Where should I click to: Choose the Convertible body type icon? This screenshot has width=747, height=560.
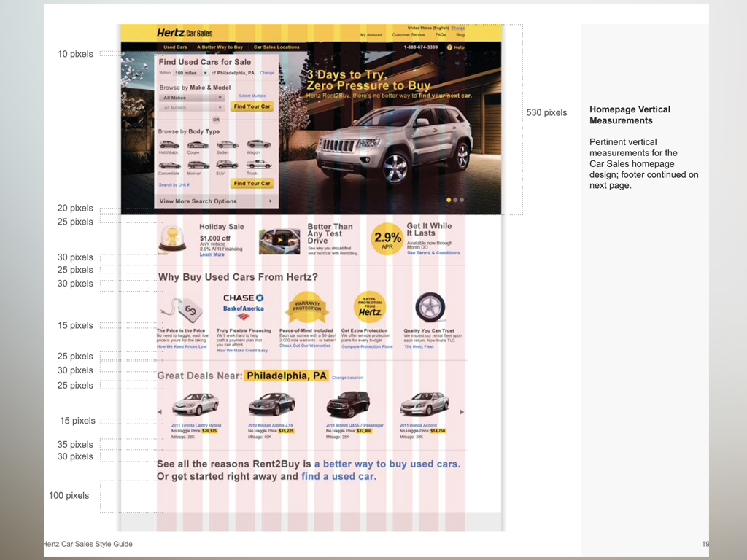point(169,165)
